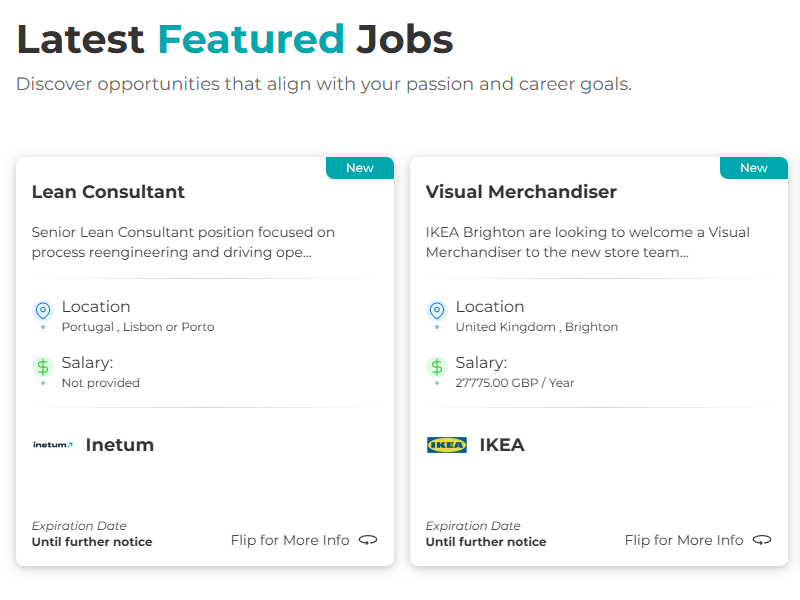Open the Lean Consultant job title
800x600 pixels.
108,192
